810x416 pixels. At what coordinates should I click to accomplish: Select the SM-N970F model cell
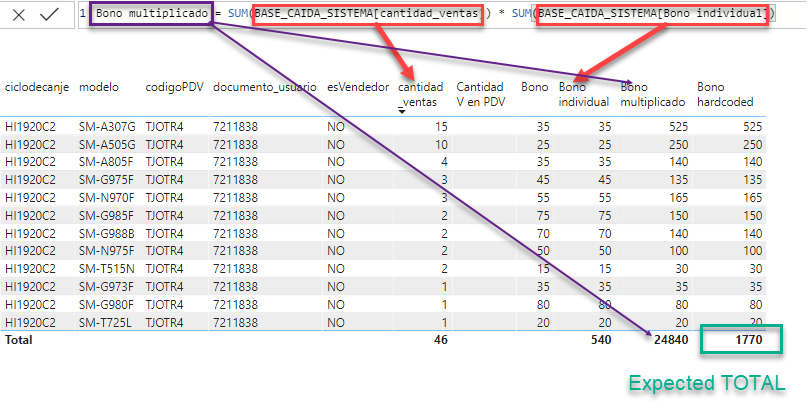(x=106, y=198)
